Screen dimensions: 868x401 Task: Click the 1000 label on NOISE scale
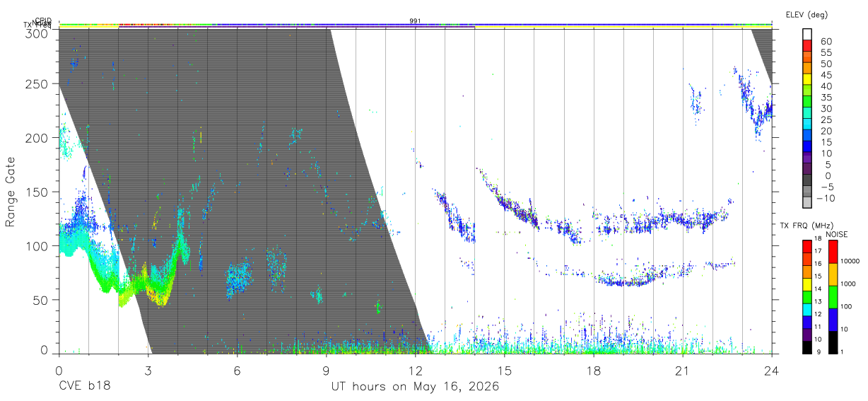coord(850,284)
